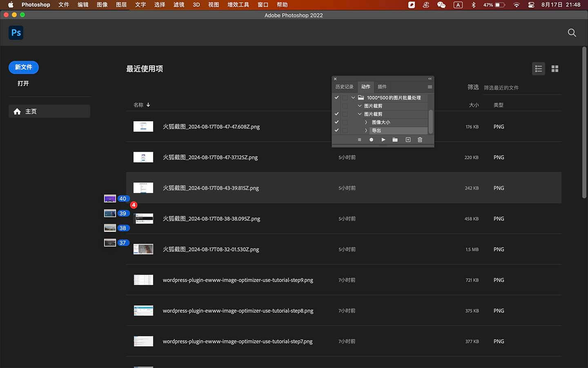Toggle dialog box for 1000*500 action set
588x368 pixels.
(345, 98)
